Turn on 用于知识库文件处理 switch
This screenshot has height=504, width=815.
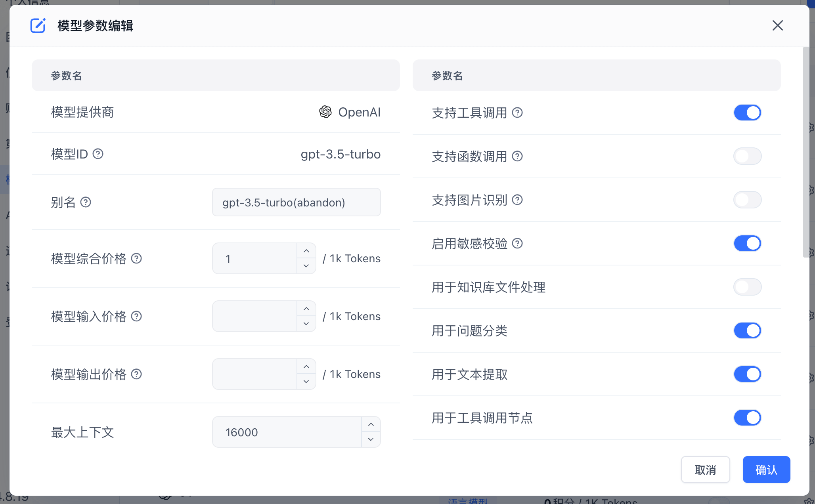[x=747, y=287]
